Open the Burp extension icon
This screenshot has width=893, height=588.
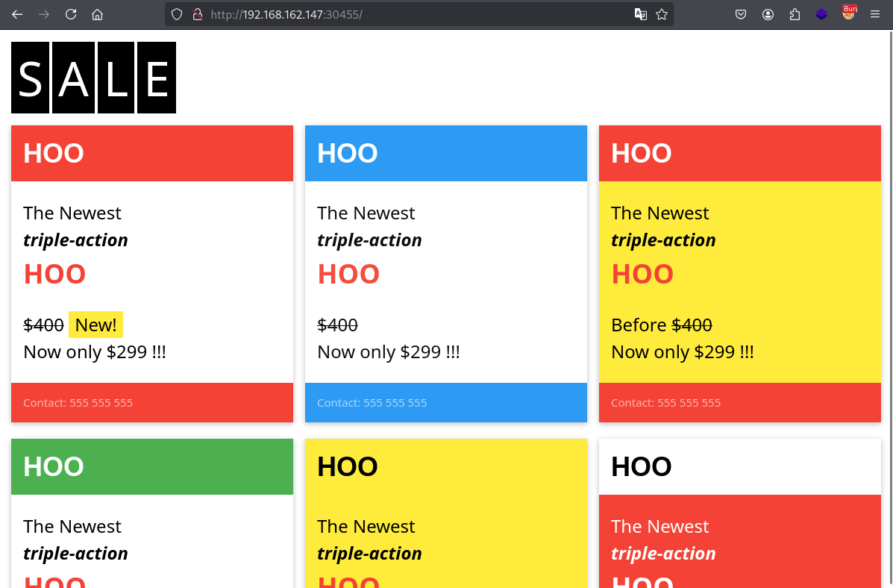tap(848, 13)
